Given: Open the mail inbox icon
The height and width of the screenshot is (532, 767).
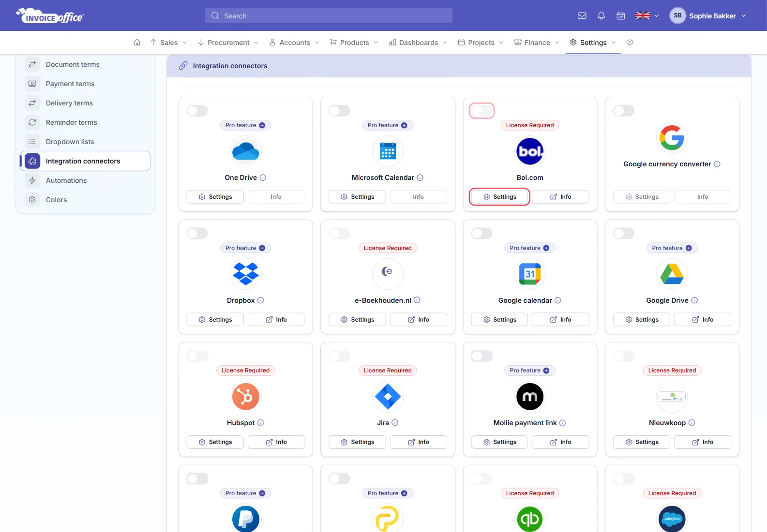Looking at the screenshot, I should click(582, 15).
